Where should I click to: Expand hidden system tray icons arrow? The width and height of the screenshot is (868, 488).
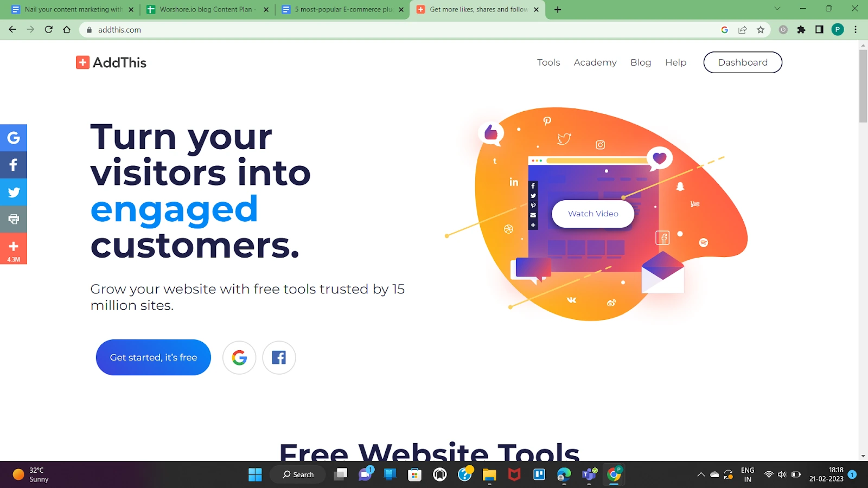tap(701, 474)
